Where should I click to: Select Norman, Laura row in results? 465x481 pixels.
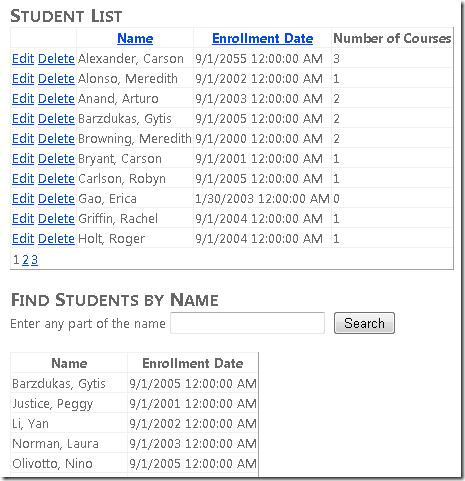click(134, 443)
